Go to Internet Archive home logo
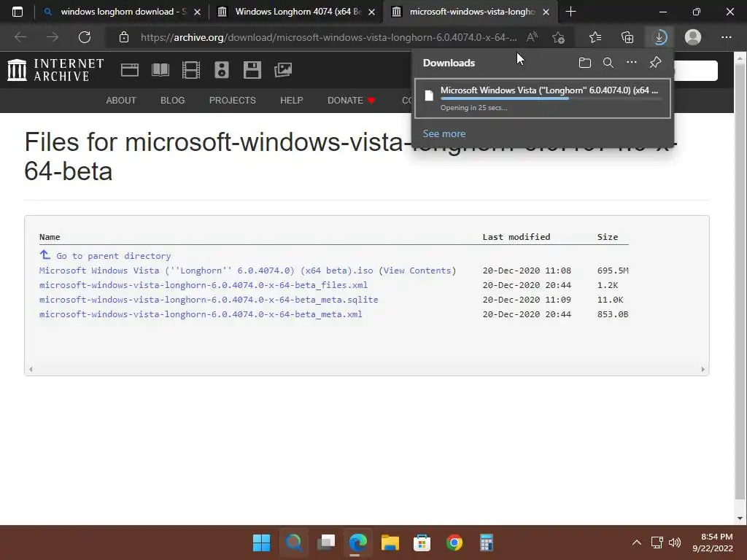This screenshot has width=747, height=560. click(55, 70)
